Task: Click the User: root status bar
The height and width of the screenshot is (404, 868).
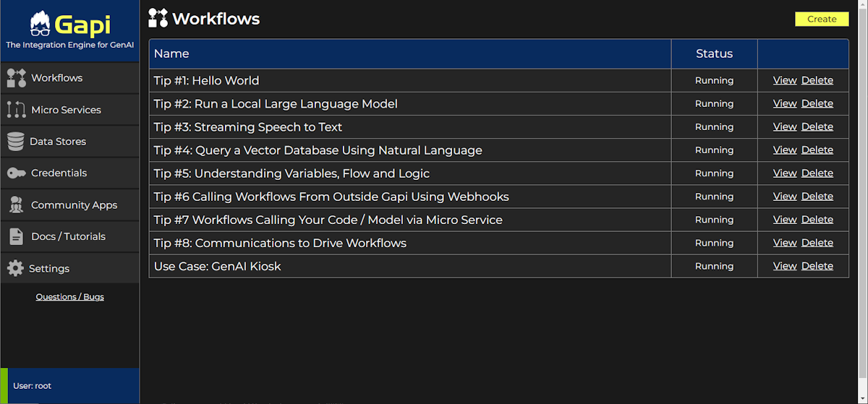Action: [69, 386]
